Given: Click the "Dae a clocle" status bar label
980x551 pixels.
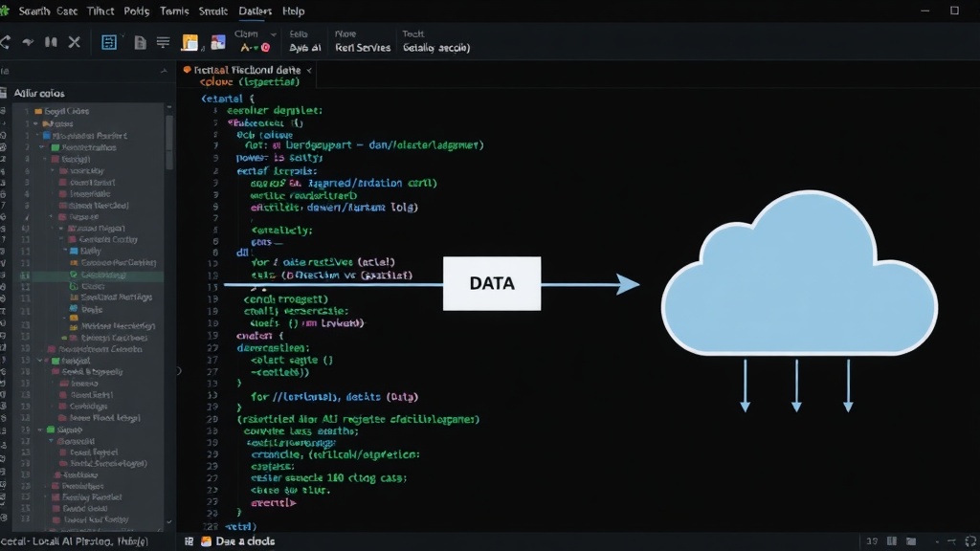Looking at the screenshot, I should (x=245, y=541).
